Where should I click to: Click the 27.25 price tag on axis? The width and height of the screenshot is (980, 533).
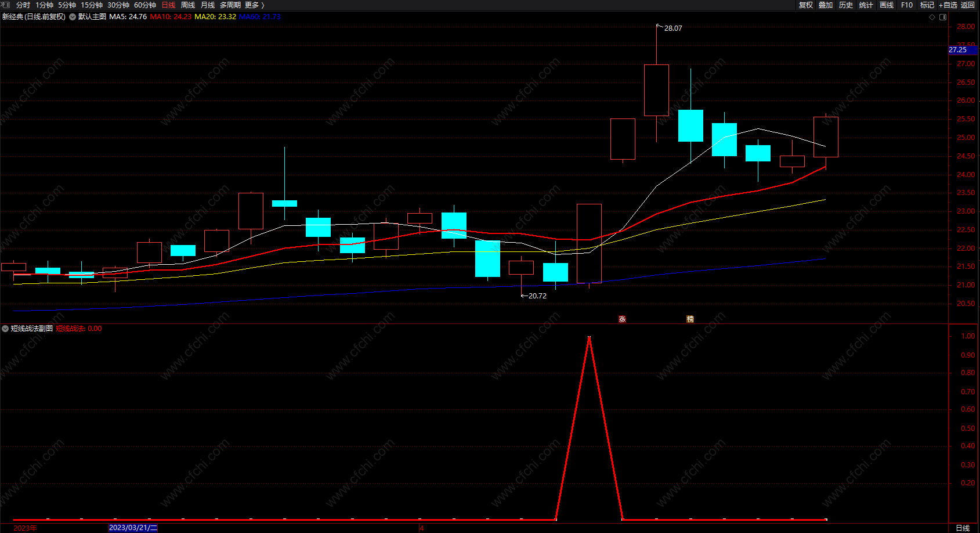(963, 50)
